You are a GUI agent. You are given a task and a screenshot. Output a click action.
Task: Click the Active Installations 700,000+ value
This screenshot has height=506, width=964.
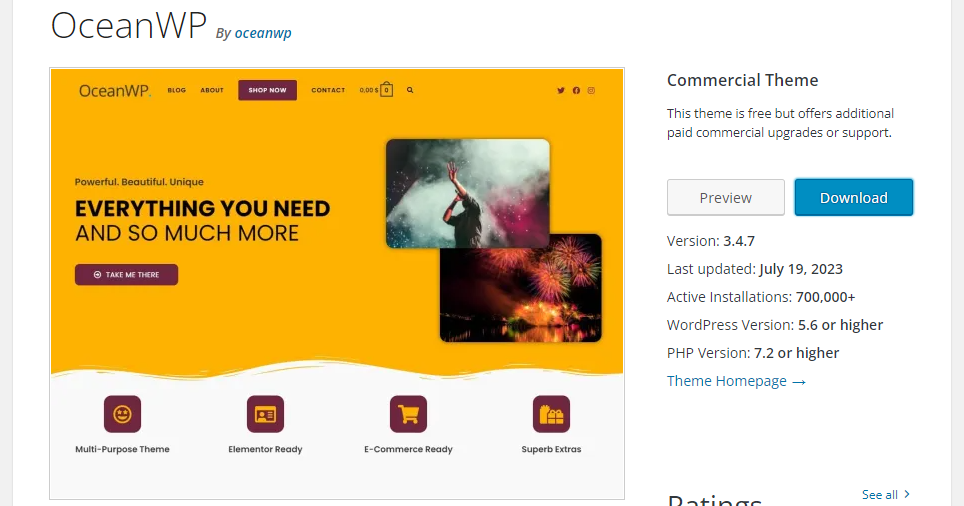(826, 297)
